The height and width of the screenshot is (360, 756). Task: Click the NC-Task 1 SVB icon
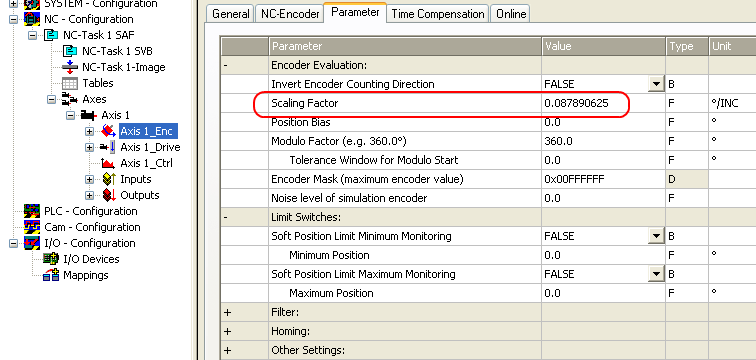[x=70, y=51]
